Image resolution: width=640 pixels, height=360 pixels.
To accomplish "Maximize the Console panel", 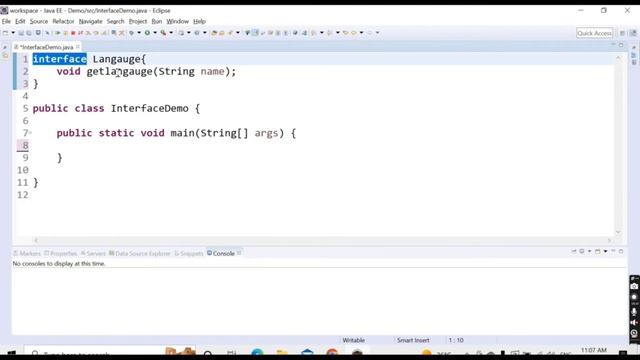I will click(x=621, y=251).
